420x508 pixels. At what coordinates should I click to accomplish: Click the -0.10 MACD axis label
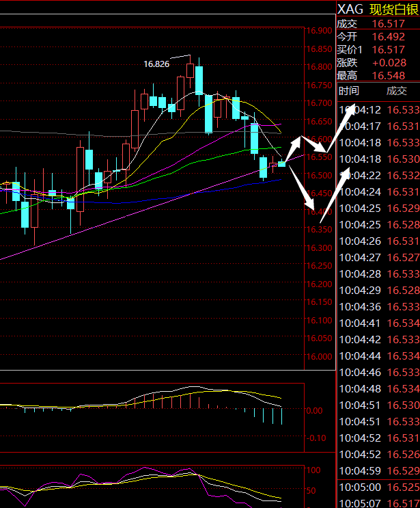(x=316, y=438)
